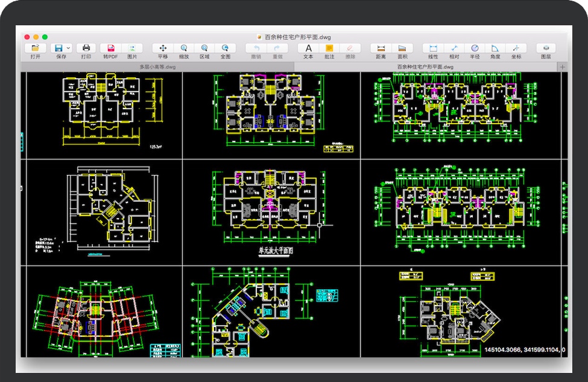This screenshot has height=382, width=588.
Task: Select the Zoom (缩放) tool
Action: [x=183, y=48]
